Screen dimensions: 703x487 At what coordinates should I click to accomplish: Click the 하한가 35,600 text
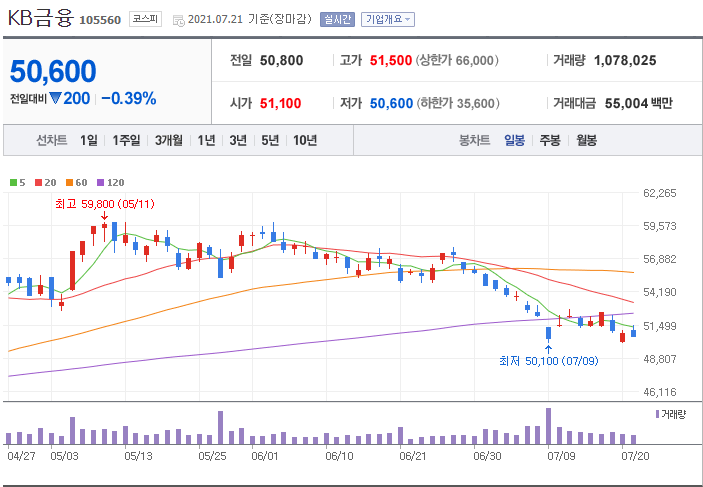coord(458,103)
